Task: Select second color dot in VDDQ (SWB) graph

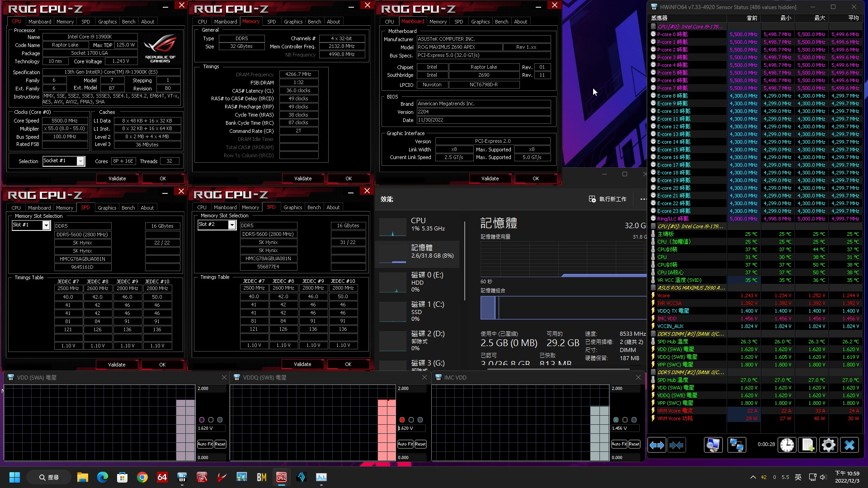Action: tap(411, 420)
